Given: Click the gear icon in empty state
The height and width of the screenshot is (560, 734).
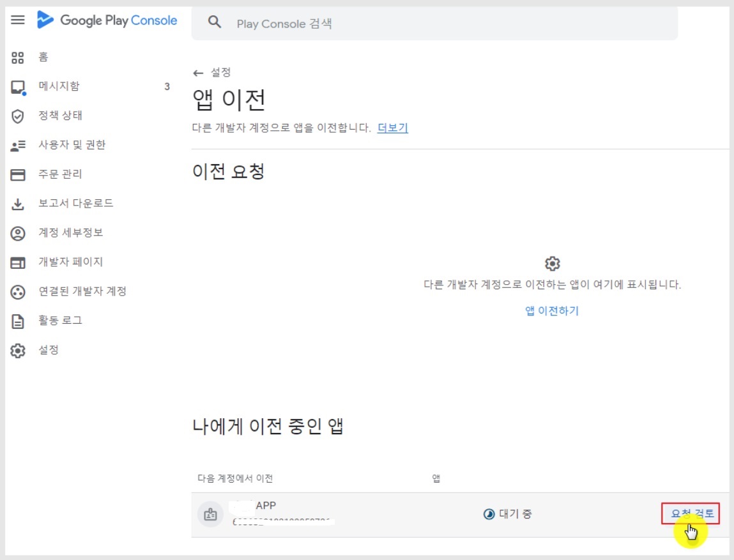Looking at the screenshot, I should (553, 263).
